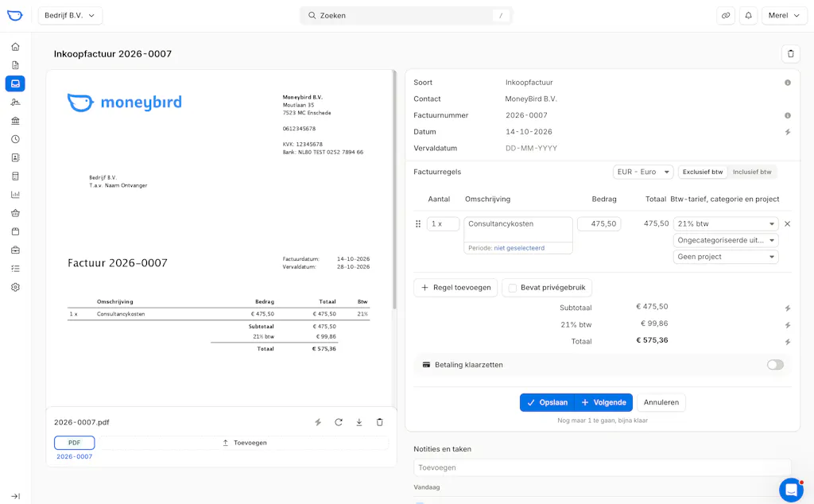814x504 pixels.
Task: Click the link icon in top bar
Action: tap(726, 16)
